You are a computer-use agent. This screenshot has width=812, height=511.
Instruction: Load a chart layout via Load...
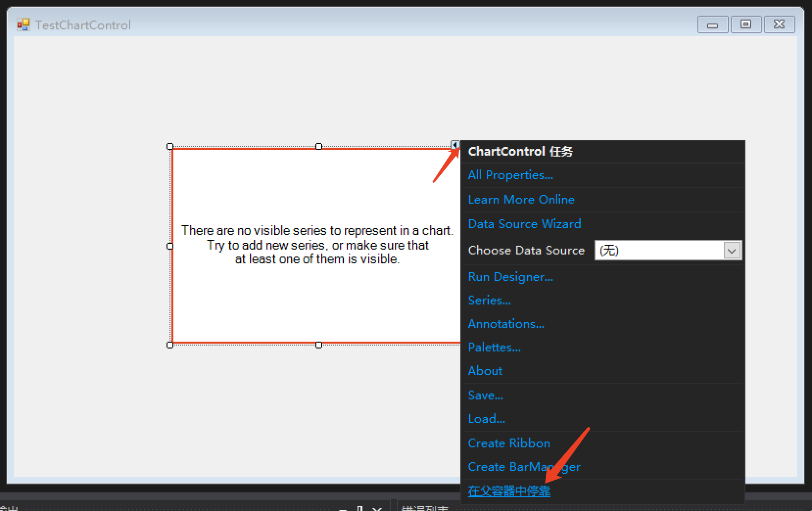486,418
